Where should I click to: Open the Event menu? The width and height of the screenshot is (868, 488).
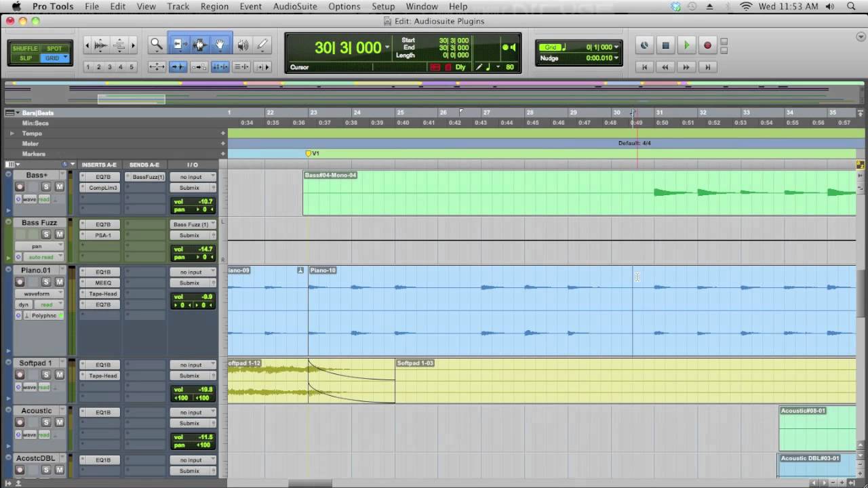pyautogui.click(x=250, y=6)
